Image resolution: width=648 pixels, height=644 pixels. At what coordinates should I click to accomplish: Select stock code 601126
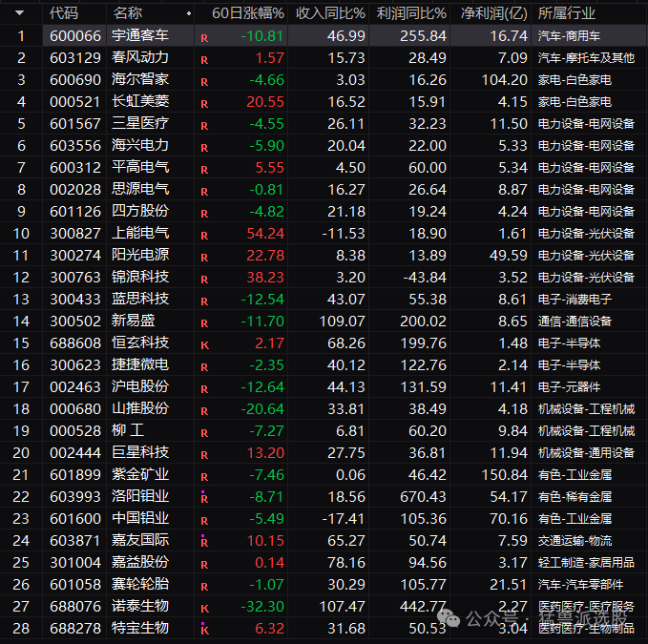click(75, 211)
